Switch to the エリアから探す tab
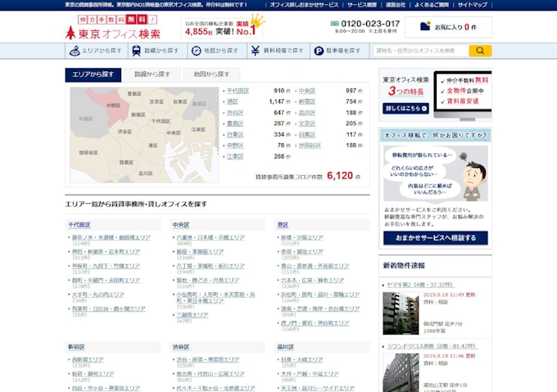This screenshot has width=557, height=392. tap(93, 74)
